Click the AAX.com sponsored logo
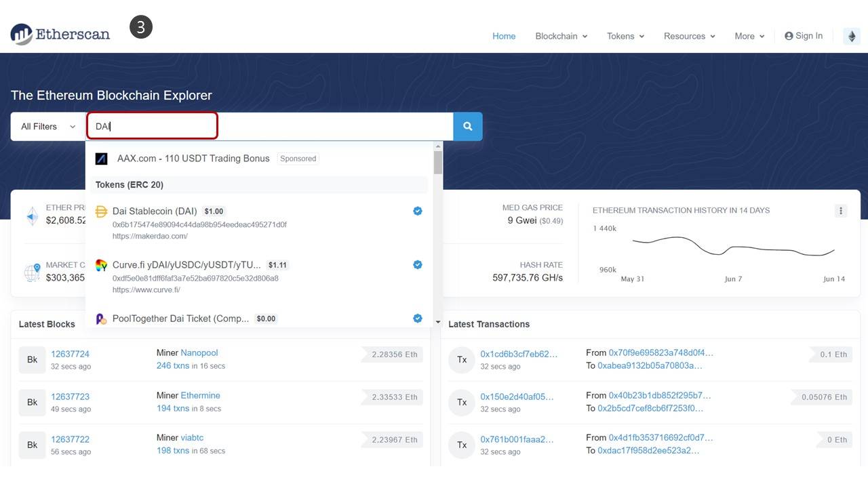Image resolution: width=868 pixels, height=488 pixels. [x=101, y=159]
